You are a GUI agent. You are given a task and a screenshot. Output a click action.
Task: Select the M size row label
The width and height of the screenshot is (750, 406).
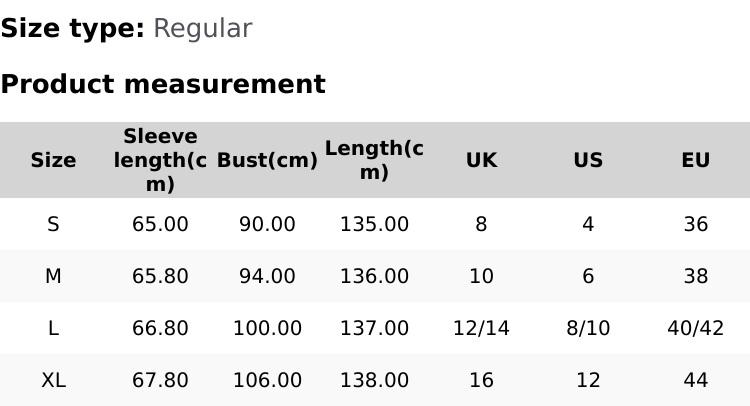click(x=53, y=276)
